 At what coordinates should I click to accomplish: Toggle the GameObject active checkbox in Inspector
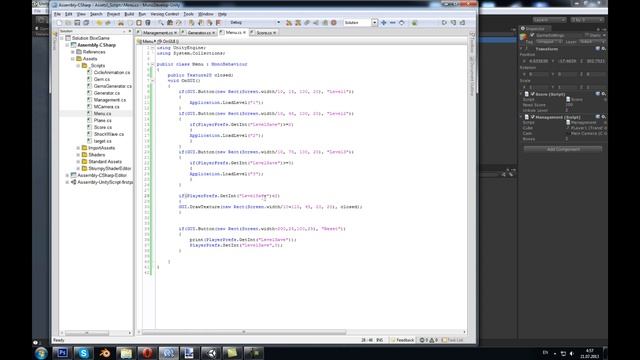pyautogui.click(x=532, y=36)
